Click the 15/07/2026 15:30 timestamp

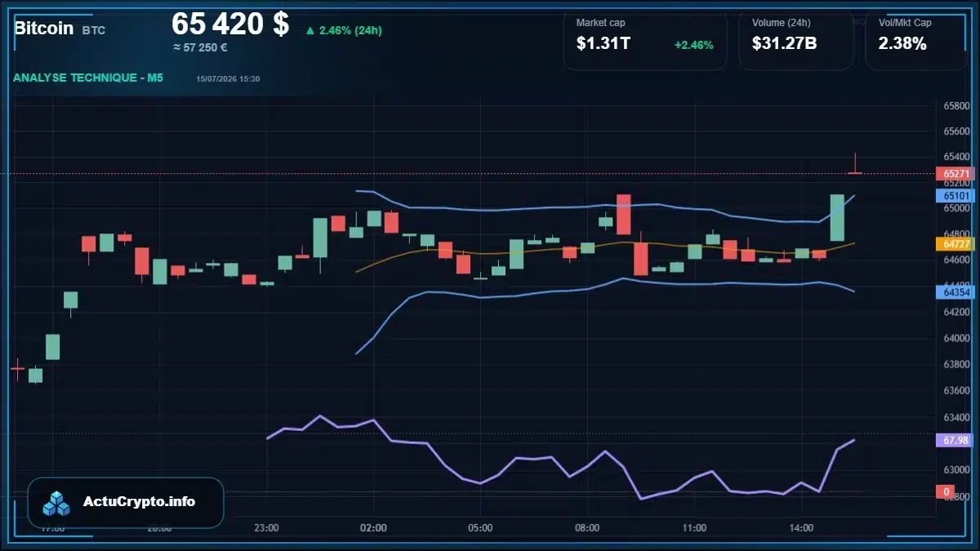[228, 78]
